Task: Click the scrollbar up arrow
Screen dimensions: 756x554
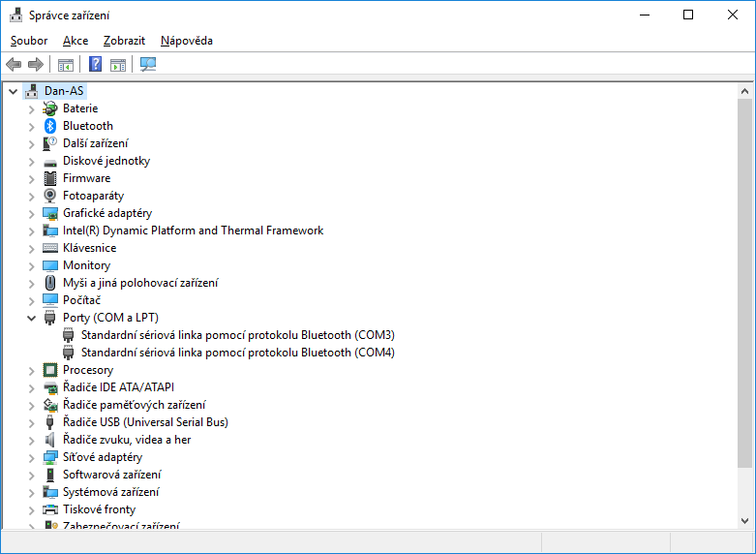Action: (744, 91)
